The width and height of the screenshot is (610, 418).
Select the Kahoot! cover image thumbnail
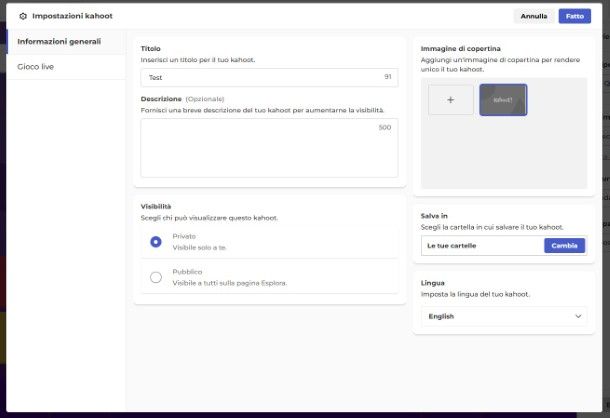(x=503, y=100)
